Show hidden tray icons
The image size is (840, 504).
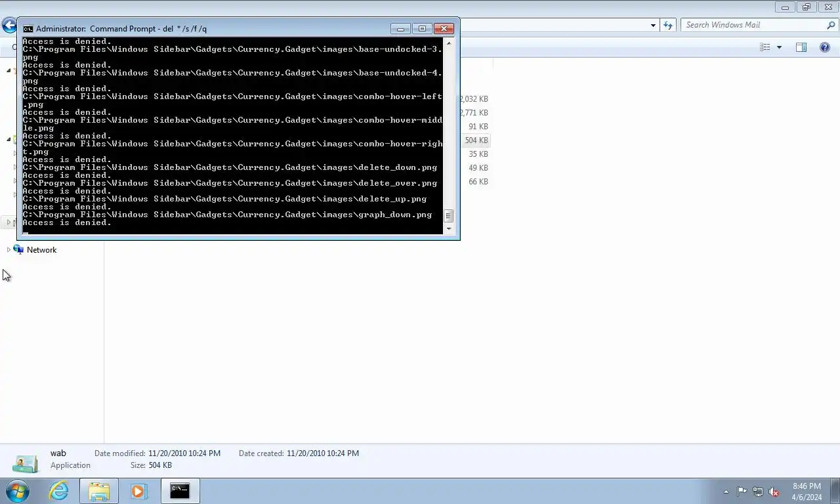pyautogui.click(x=726, y=492)
